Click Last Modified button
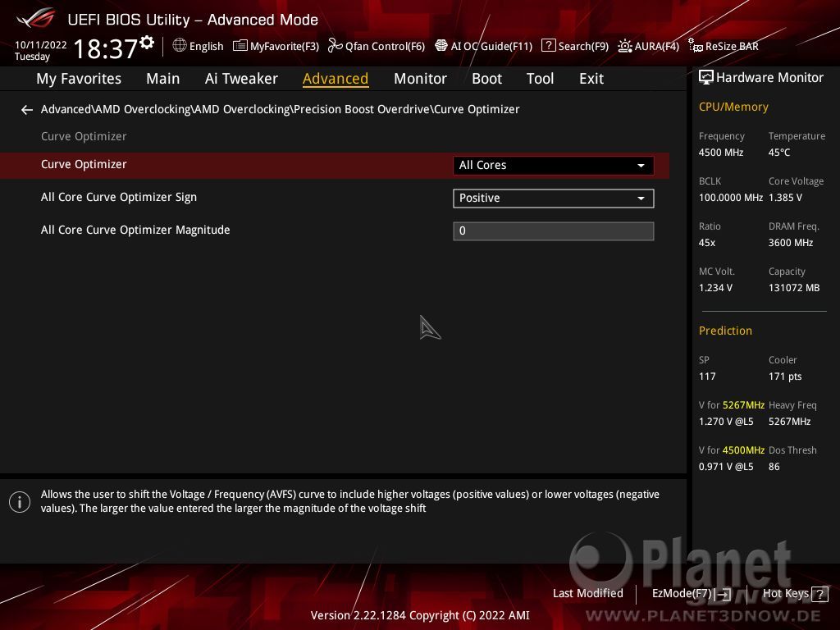The image size is (840, 630). pyautogui.click(x=587, y=594)
